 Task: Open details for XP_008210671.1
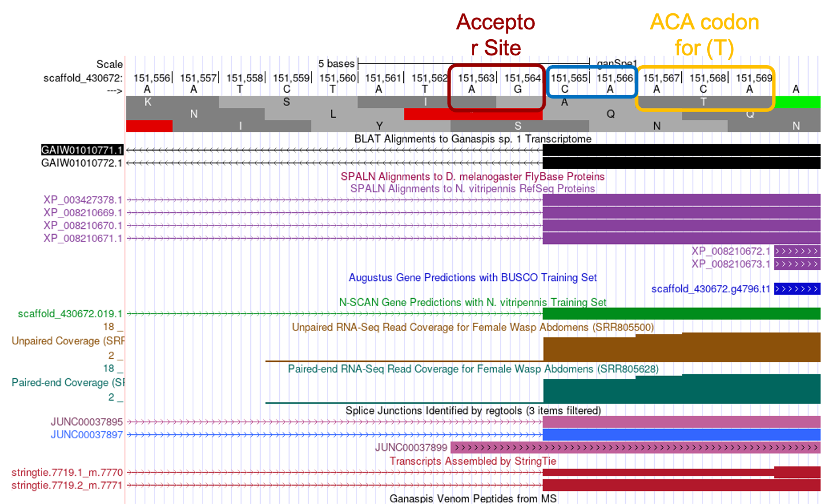(83, 238)
